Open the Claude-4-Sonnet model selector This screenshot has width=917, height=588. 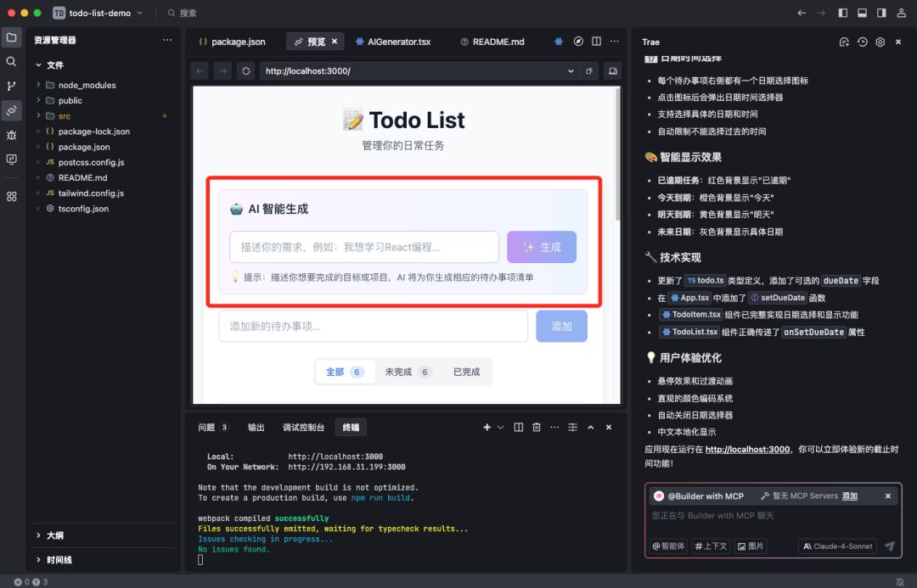[x=837, y=546]
